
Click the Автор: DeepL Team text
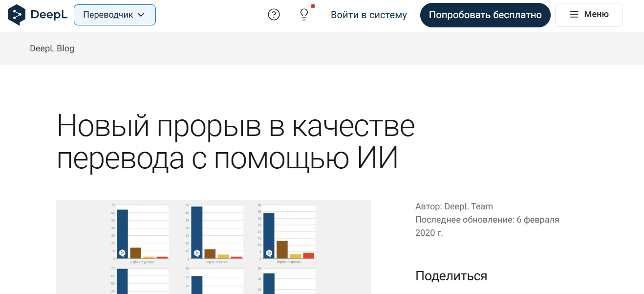click(454, 206)
